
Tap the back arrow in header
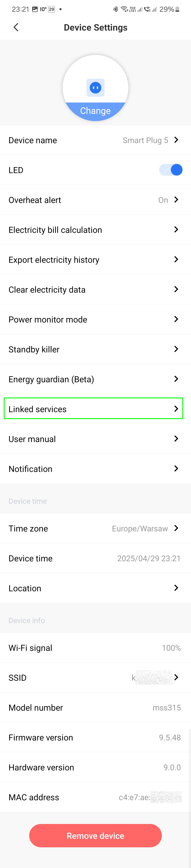pyautogui.click(x=16, y=27)
